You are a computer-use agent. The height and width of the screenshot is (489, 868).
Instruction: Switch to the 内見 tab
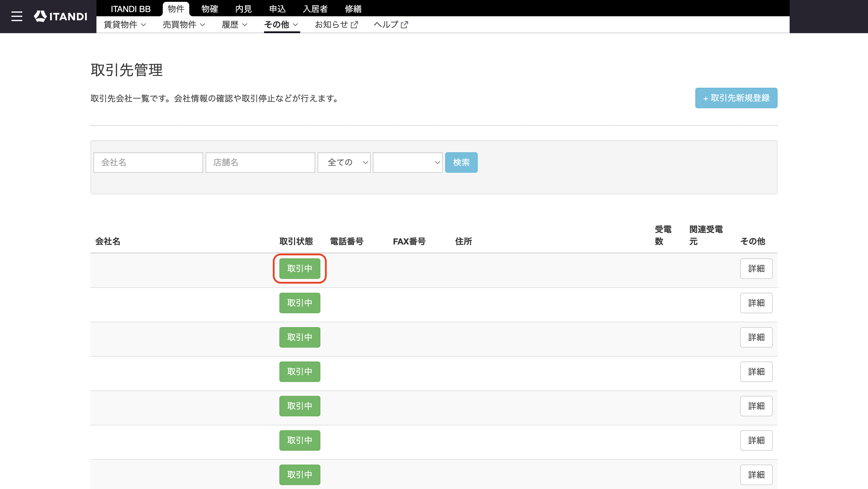[x=243, y=9]
